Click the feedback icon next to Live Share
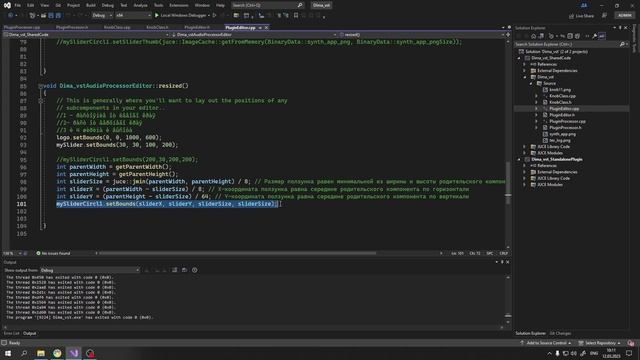Viewport: 640px width, 360px height. pos(604,16)
